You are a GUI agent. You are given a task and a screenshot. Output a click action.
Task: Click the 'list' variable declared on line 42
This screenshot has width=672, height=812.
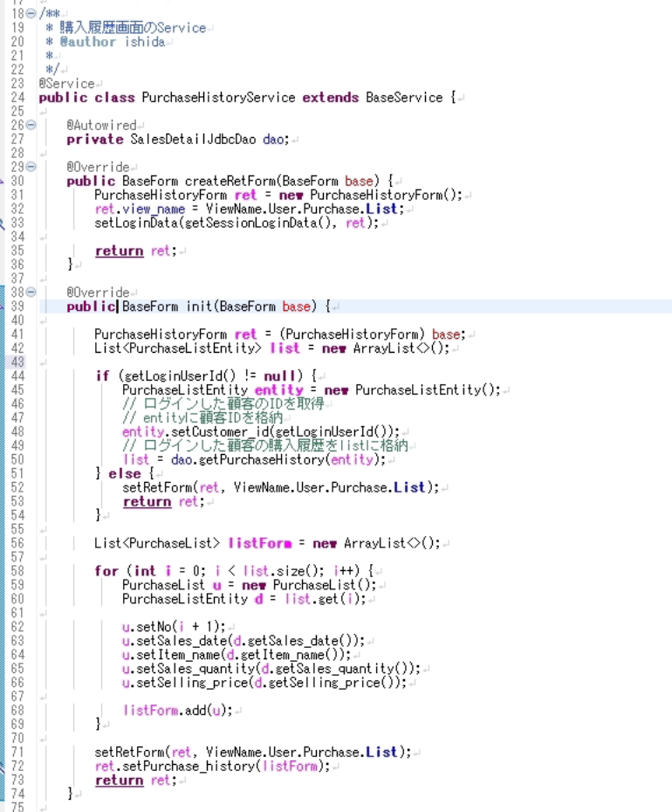coord(285,348)
